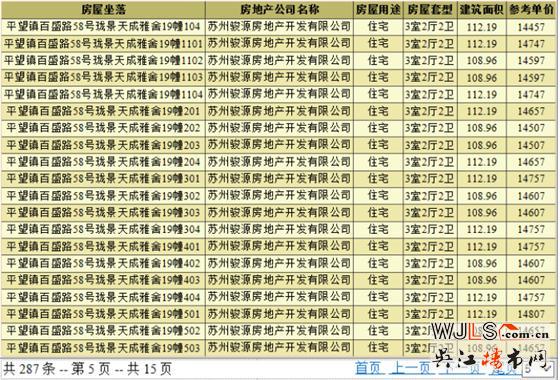Image resolution: width=560 pixels, height=380 pixels.
Task: Select address cell ending in 19幢104
Action: click(x=104, y=27)
